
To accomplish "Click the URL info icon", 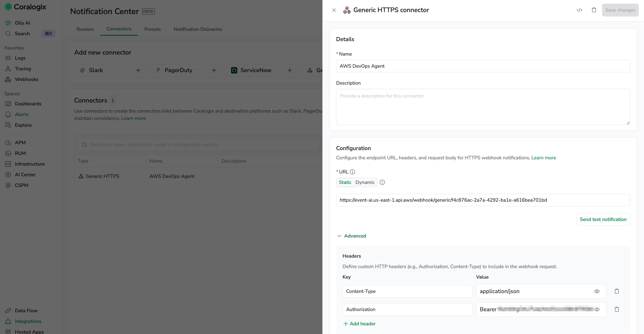I will pos(352,172).
